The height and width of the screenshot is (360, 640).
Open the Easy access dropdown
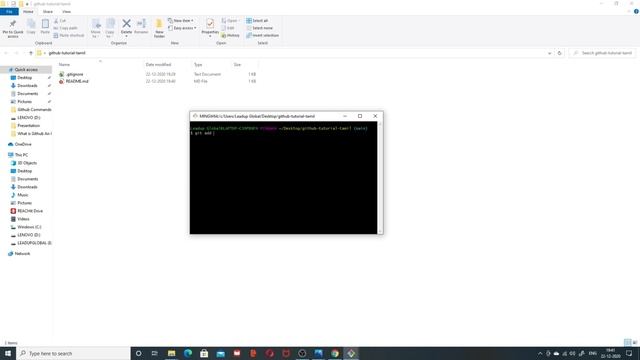(x=182, y=28)
